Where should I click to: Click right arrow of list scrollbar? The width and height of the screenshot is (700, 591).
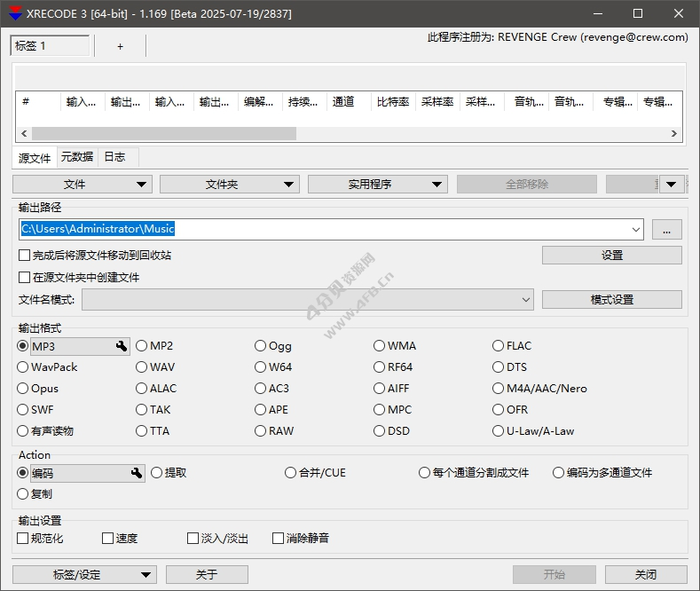point(674,134)
